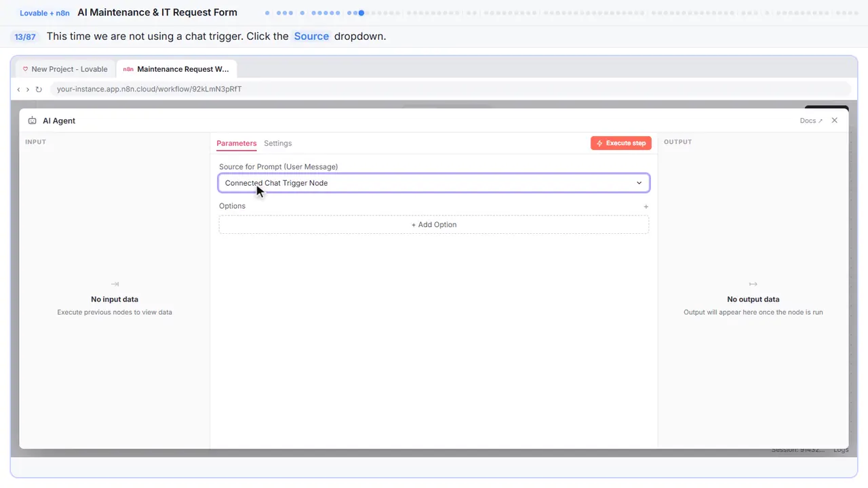Click the input arrow icon above No input data
Screen dimensions: 868x488
[115, 284]
